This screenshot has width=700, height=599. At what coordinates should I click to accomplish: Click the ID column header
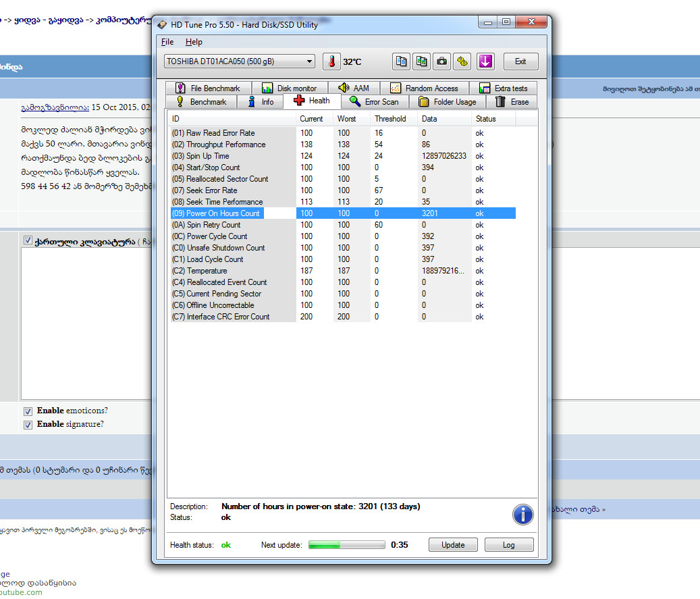tap(232, 119)
